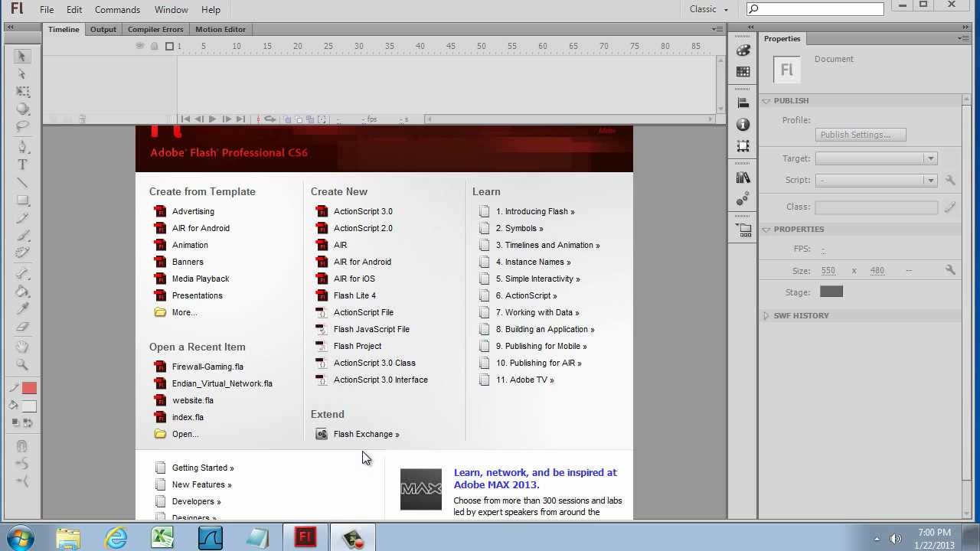The width and height of the screenshot is (980, 551).
Task: Select the Eyedropper tool
Action: tap(22, 308)
